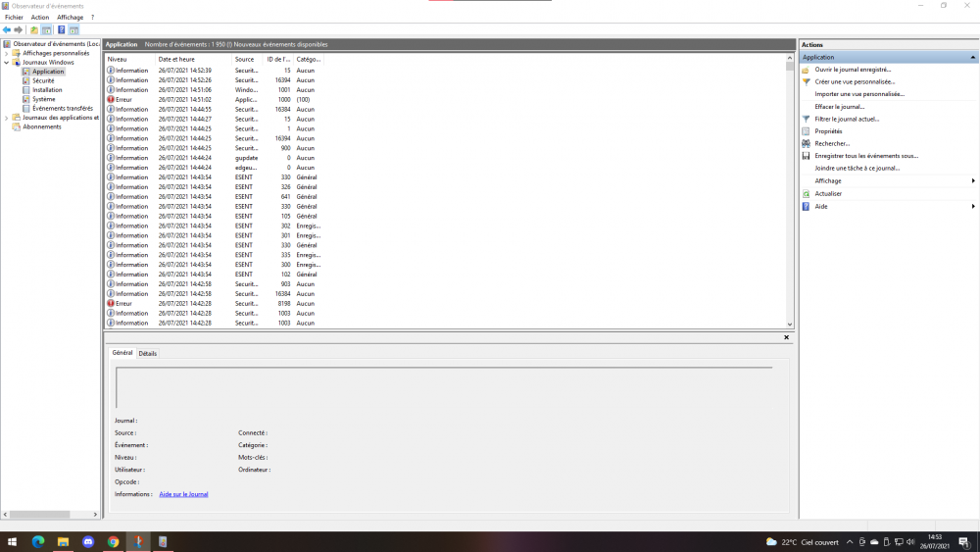This screenshot has width=980, height=552.
Task: Click the Aide question mark icon in Actions
Action: 807,206
